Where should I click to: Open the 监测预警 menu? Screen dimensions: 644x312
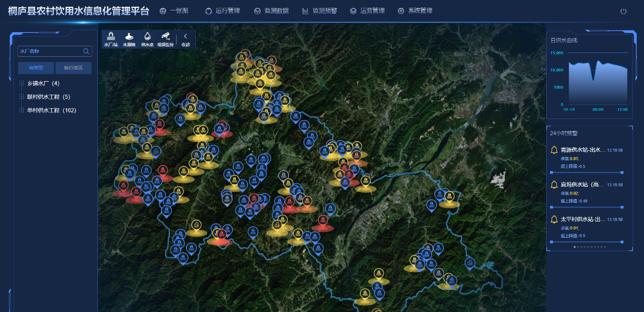pyautogui.click(x=319, y=11)
